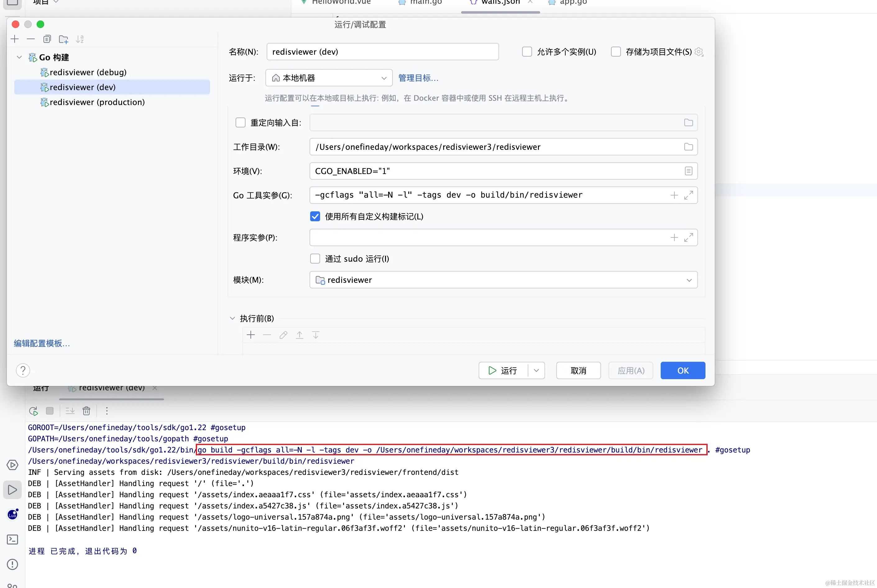Open the run target local machine dropdown

tap(328, 78)
